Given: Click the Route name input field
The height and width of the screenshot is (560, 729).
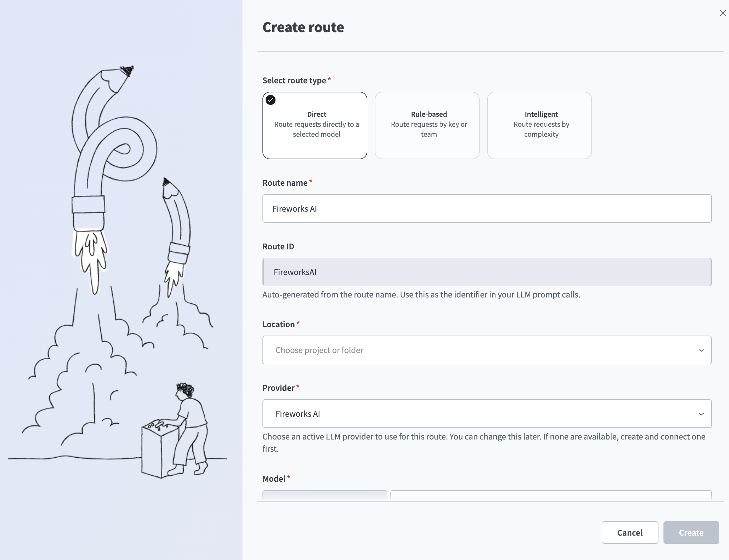Looking at the screenshot, I should tap(487, 209).
